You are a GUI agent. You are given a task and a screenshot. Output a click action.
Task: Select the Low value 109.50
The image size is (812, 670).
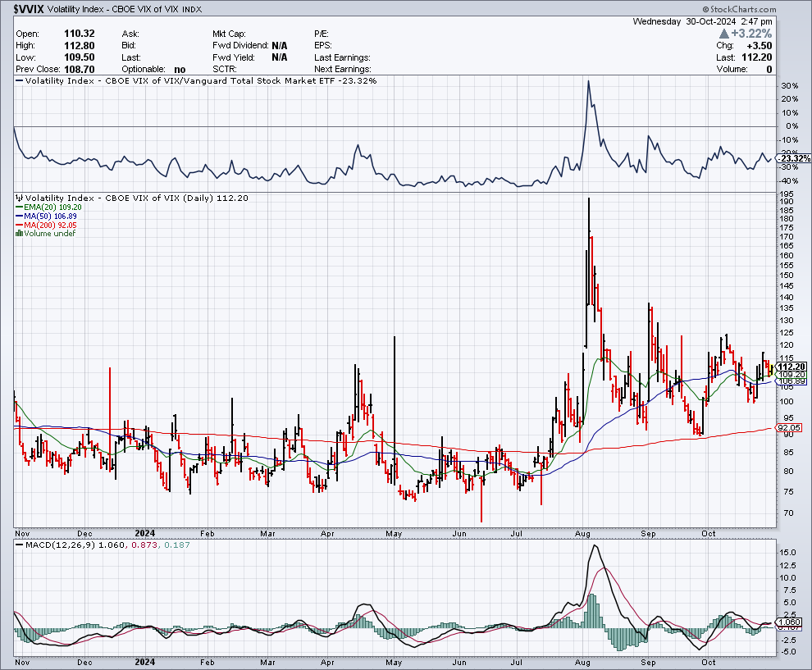[80, 57]
